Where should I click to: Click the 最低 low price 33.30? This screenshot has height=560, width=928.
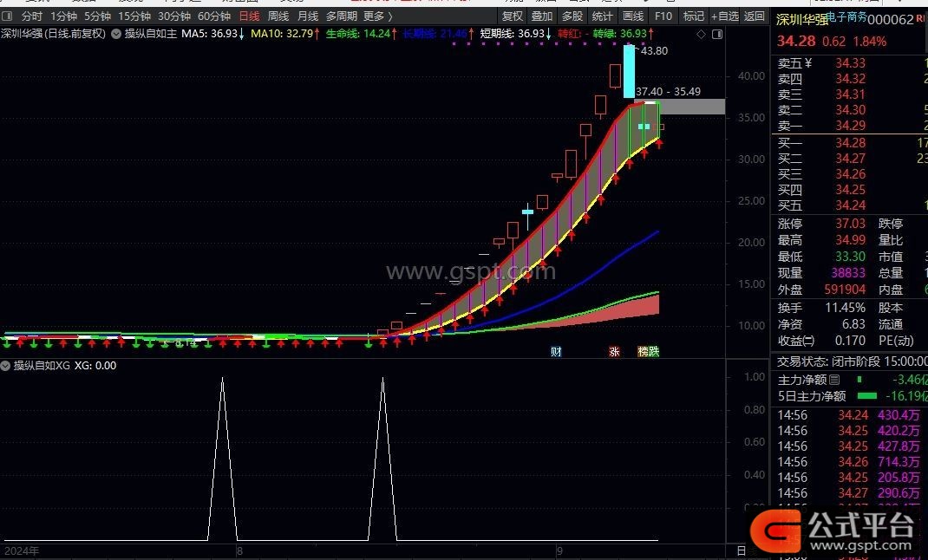tap(850, 257)
